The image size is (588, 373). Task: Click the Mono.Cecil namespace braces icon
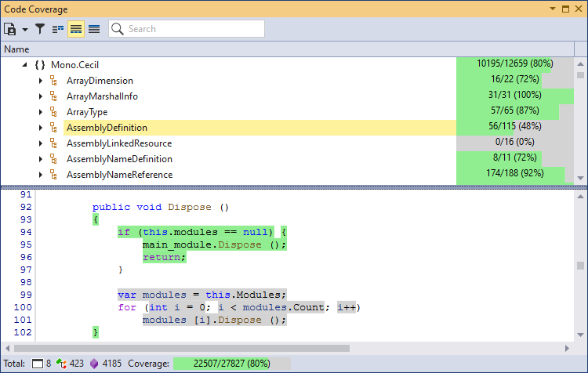(x=40, y=65)
